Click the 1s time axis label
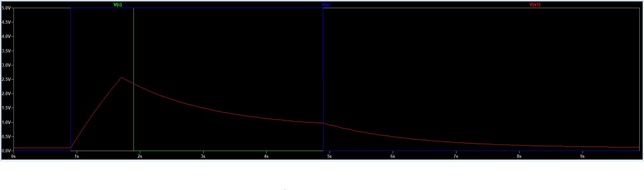Screen dimensions: 644x190 (77, 156)
